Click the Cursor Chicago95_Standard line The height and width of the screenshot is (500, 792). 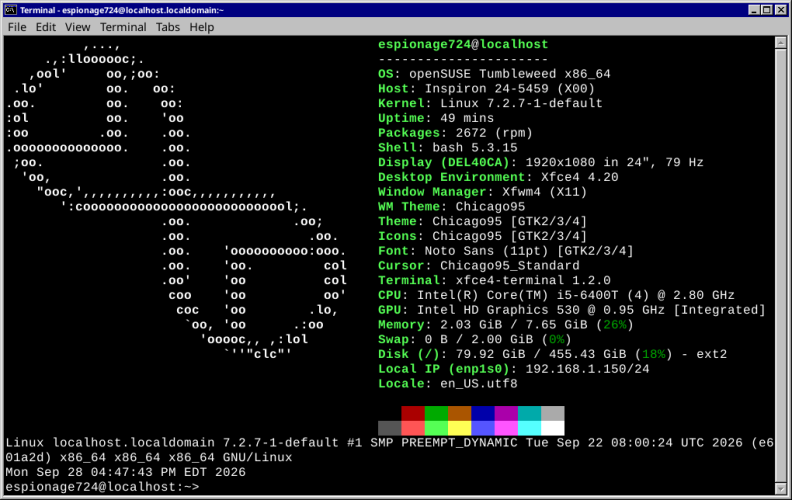pos(478,266)
